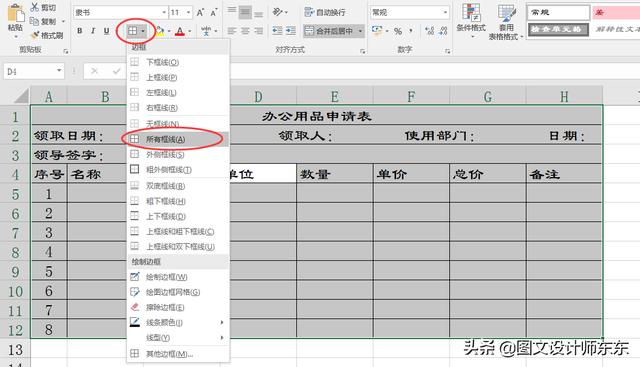The width and height of the screenshot is (640, 367).
Task: Open Conditional Formatting (条件格式)
Action: [x=471, y=20]
